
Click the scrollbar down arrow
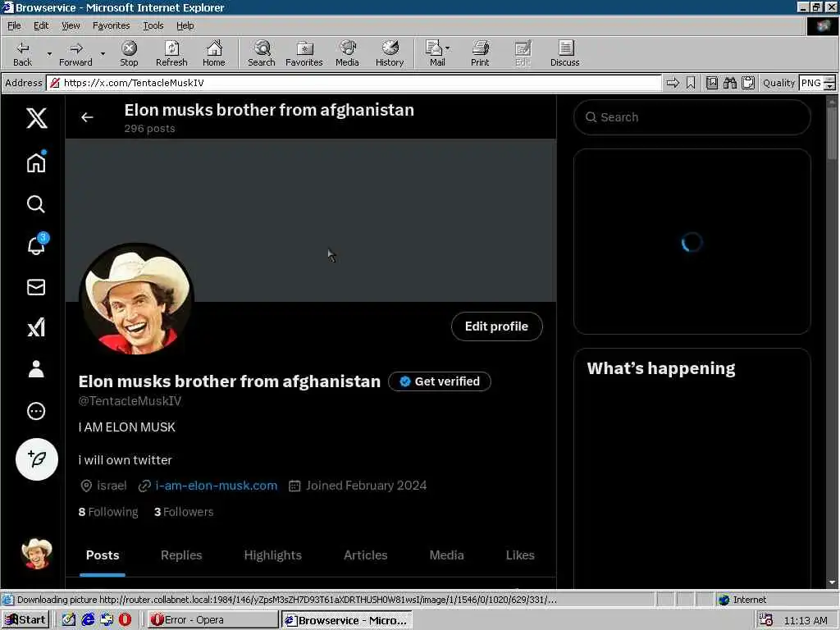pos(832,582)
